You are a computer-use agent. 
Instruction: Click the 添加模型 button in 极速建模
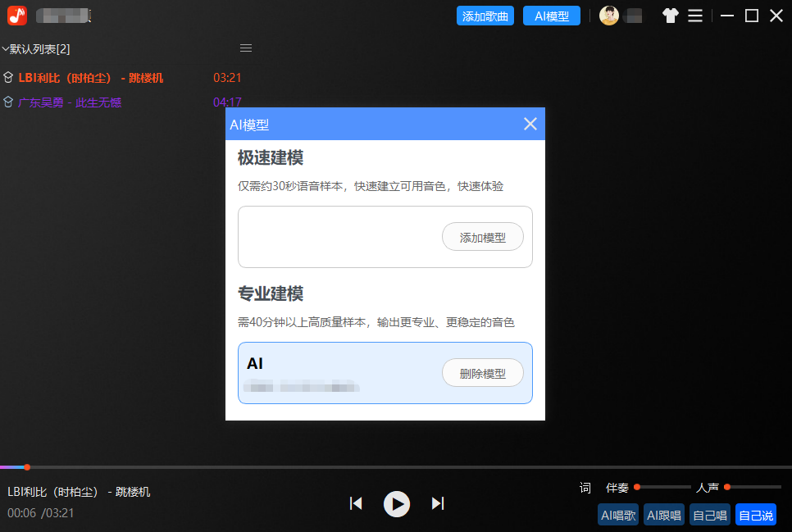tap(483, 236)
